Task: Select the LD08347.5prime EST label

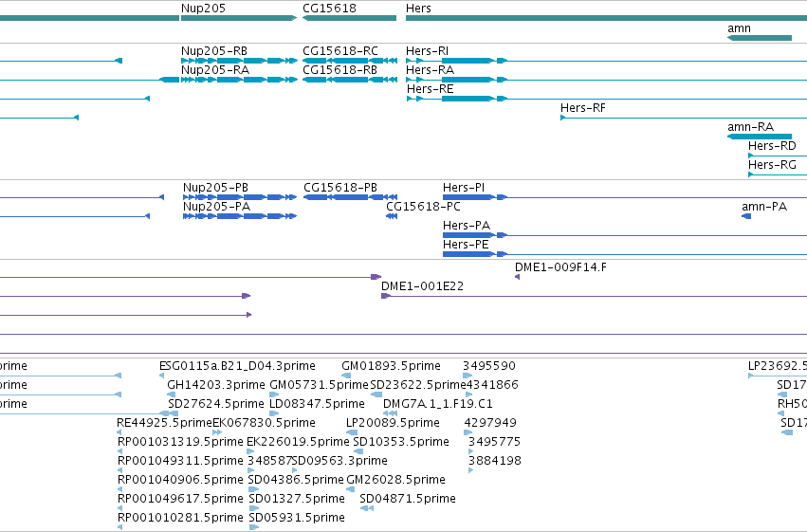Action: click(x=317, y=404)
